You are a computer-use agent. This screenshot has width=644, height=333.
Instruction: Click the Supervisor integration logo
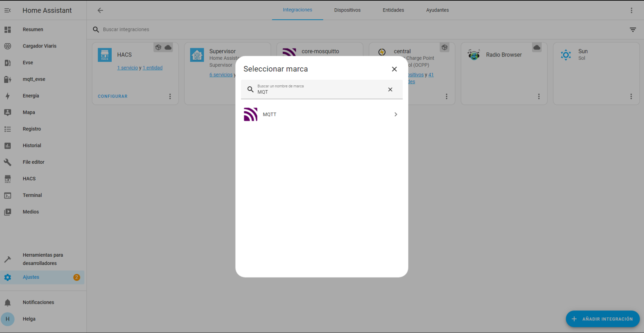197,55
